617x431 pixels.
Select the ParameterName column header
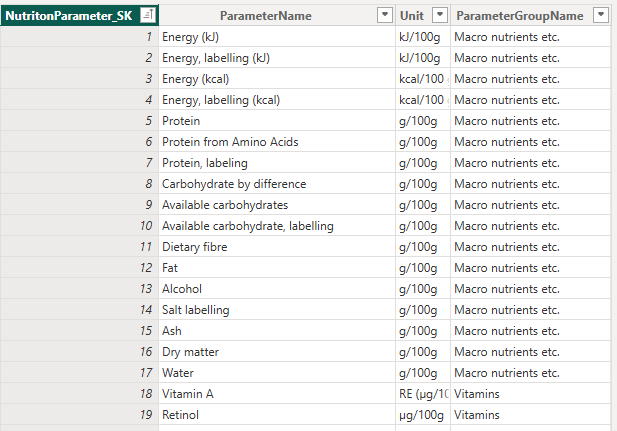coord(277,15)
